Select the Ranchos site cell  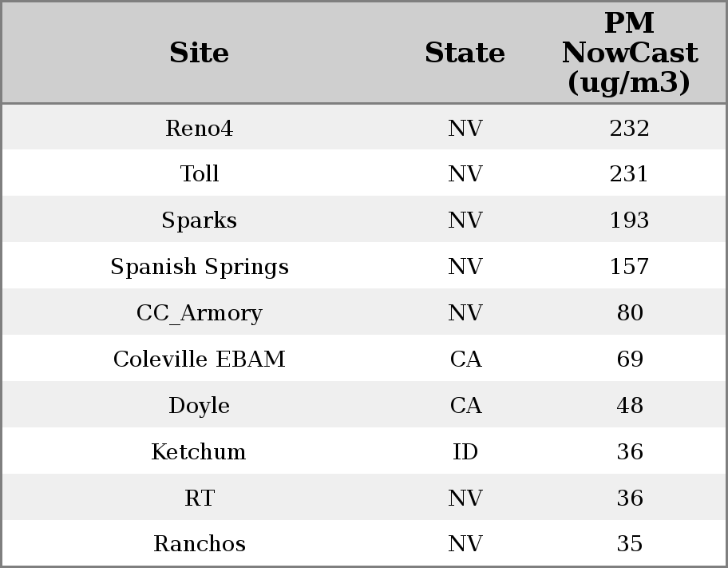pyautogui.click(x=199, y=544)
